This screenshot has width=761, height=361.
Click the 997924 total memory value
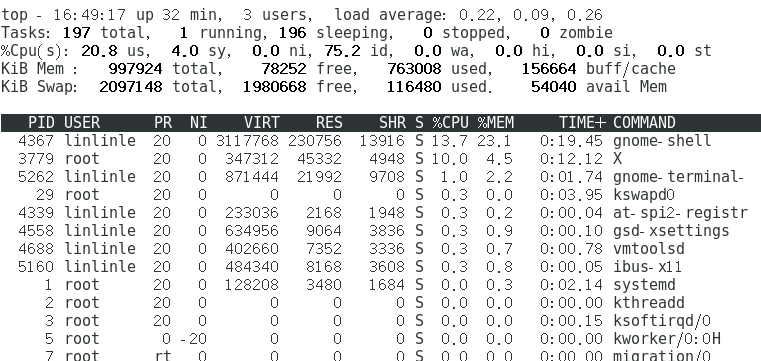pos(135,69)
